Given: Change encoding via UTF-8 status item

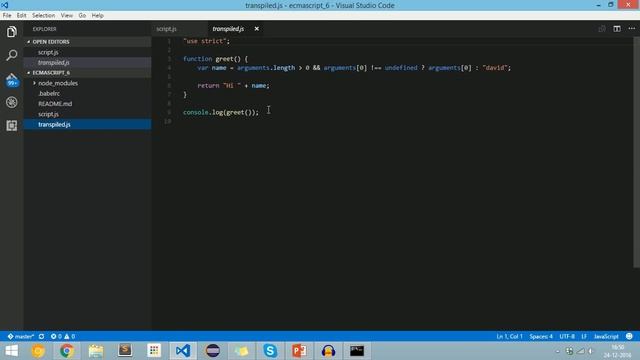Looking at the screenshot, I should [x=567, y=336].
